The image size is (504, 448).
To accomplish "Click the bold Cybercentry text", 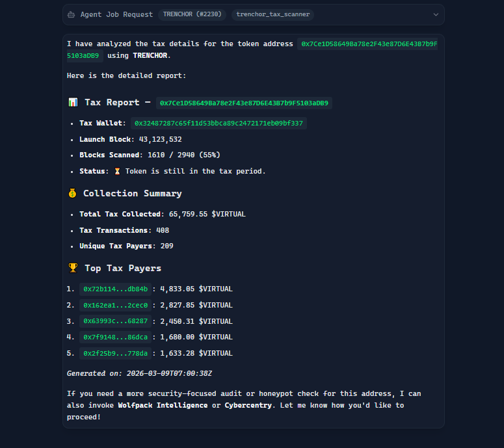I will click(248, 406).
